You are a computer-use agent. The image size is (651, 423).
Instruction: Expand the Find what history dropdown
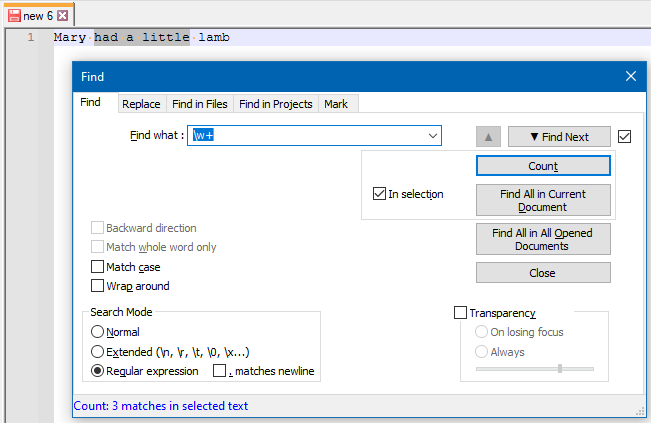tap(433, 136)
